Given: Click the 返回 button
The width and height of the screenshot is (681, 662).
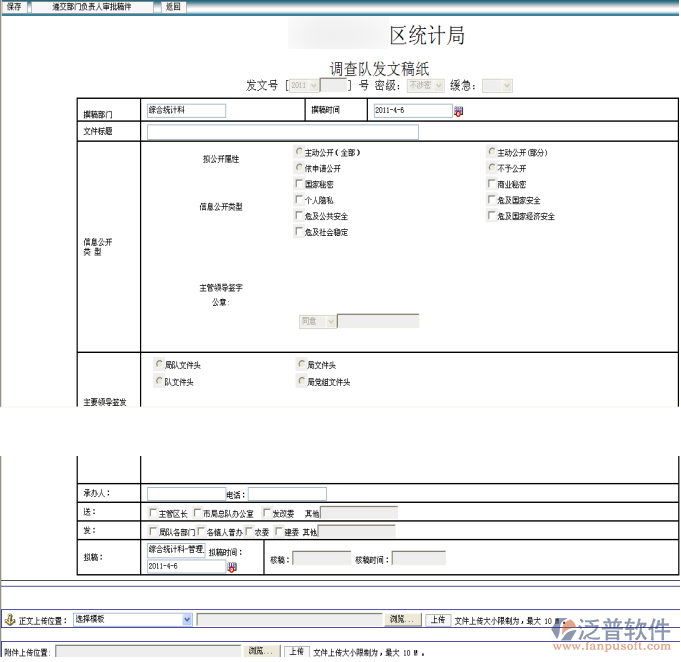Looking at the screenshot, I should 173,7.
